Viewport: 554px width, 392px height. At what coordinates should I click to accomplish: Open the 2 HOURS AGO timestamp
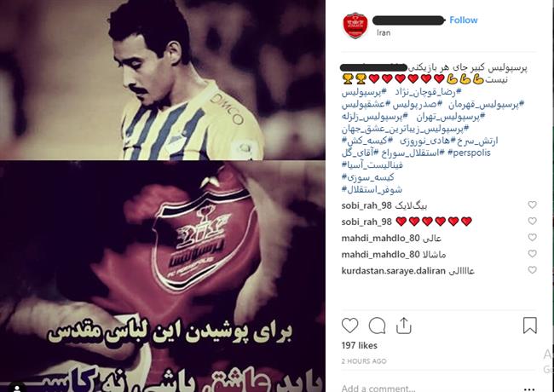364,361
